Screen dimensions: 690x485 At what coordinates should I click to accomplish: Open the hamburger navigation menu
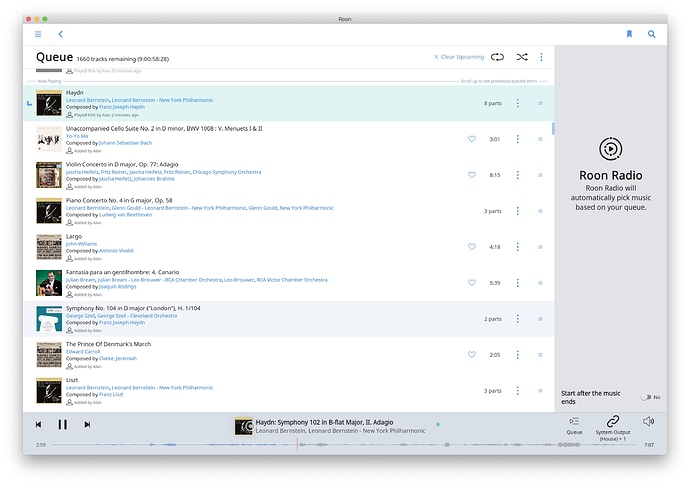(38, 34)
